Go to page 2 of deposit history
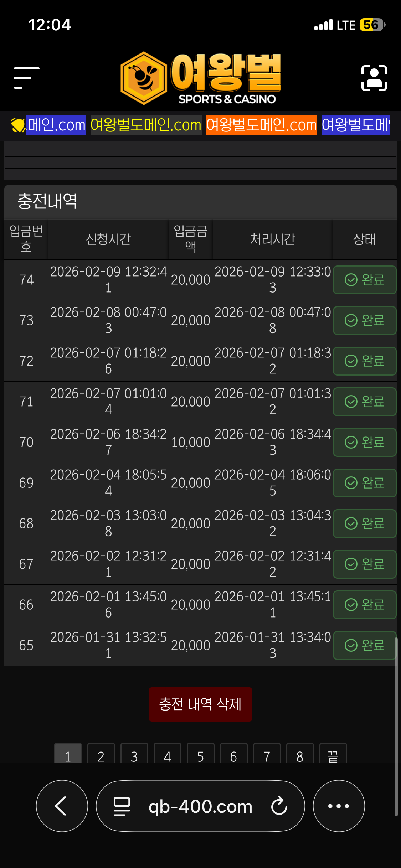This screenshot has height=868, width=401. (x=101, y=755)
